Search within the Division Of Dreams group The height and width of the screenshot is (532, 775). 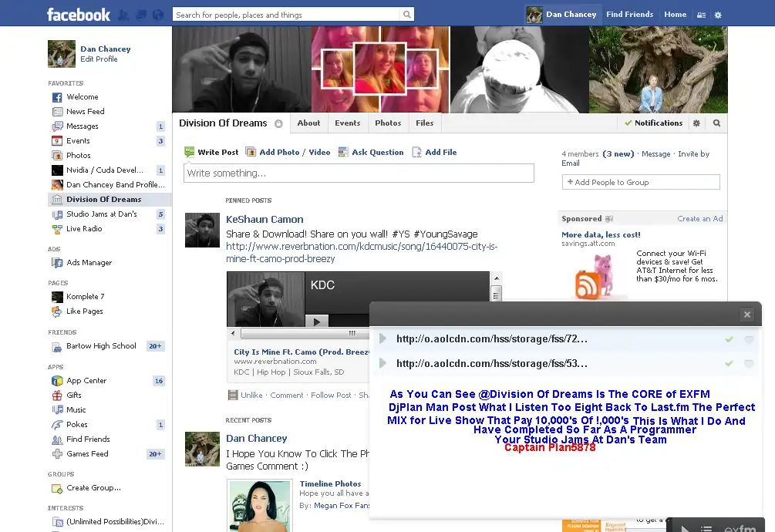pos(716,123)
